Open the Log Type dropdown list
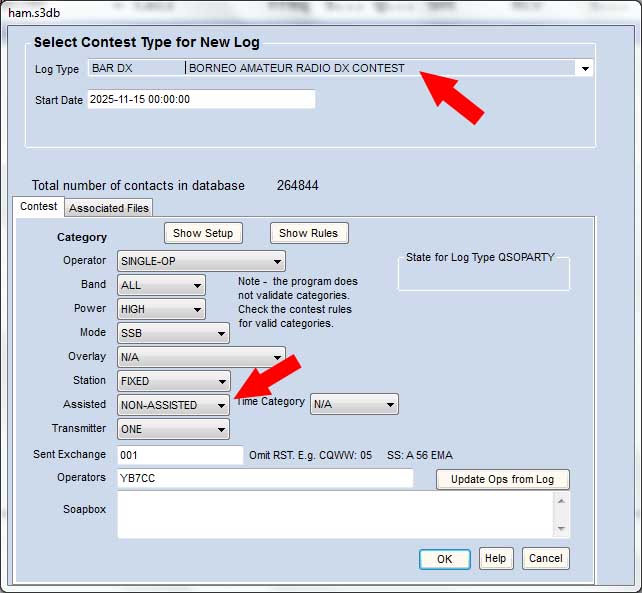Image resolution: width=642 pixels, height=593 pixels. [583, 69]
